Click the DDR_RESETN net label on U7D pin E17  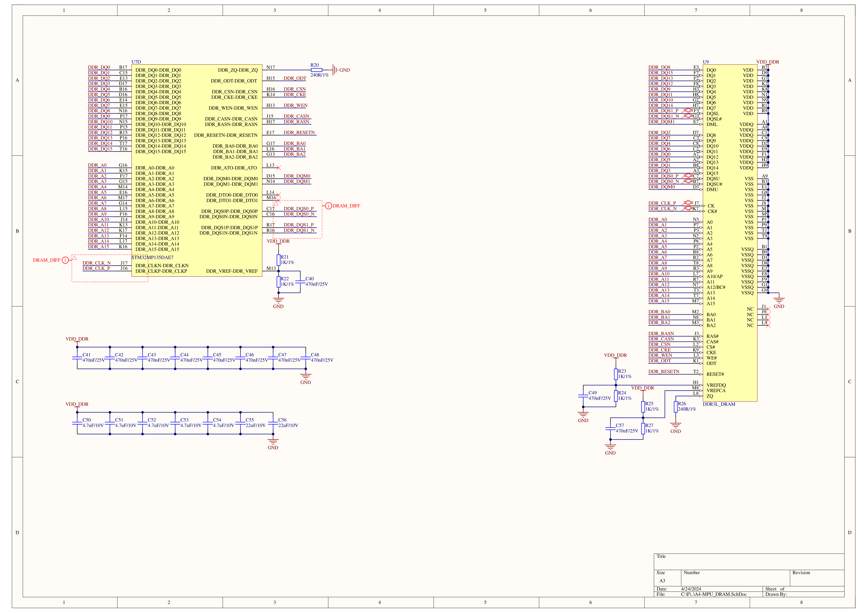pos(299,133)
